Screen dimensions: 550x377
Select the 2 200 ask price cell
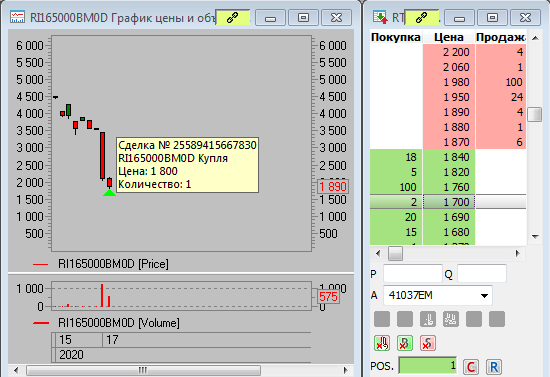tap(449, 52)
